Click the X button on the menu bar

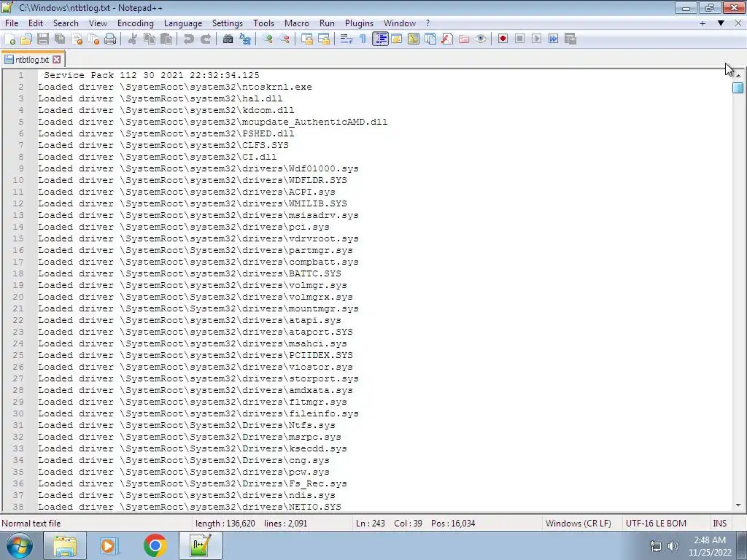pyautogui.click(x=739, y=23)
